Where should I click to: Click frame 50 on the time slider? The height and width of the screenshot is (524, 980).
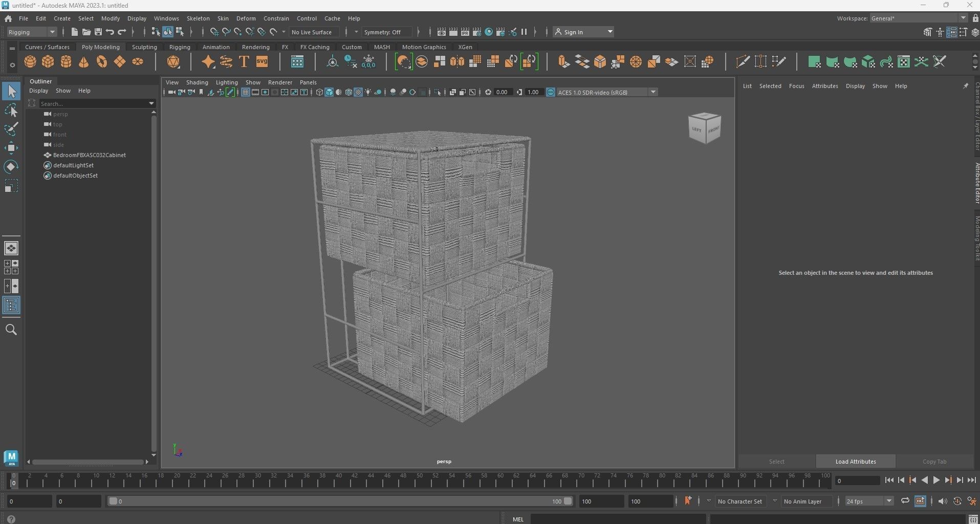419,480
